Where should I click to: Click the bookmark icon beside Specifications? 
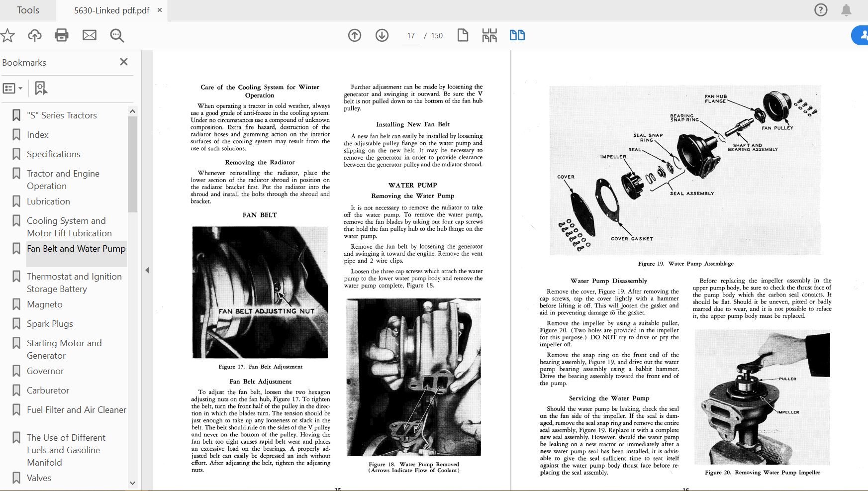(16, 154)
